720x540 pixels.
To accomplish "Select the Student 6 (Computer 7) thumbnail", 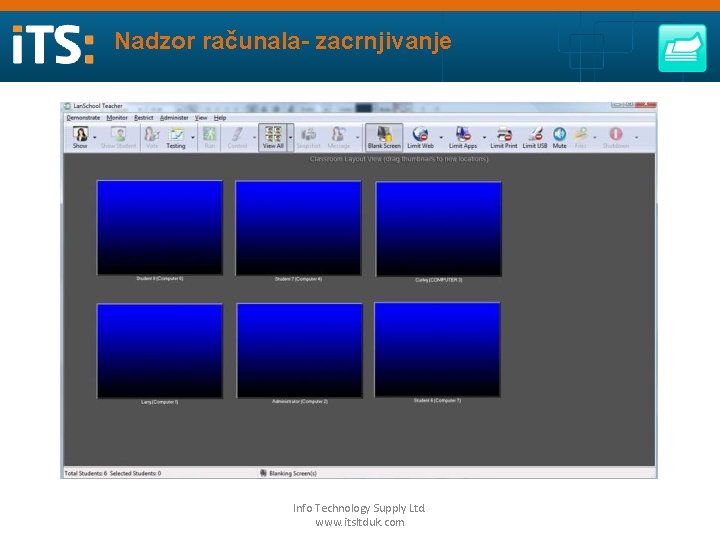I will [437, 349].
